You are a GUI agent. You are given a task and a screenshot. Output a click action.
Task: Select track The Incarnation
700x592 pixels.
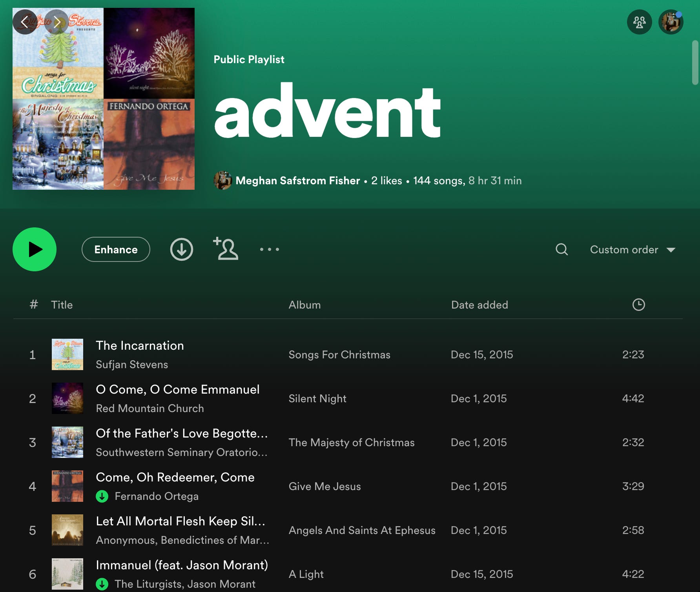click(140, 345)
